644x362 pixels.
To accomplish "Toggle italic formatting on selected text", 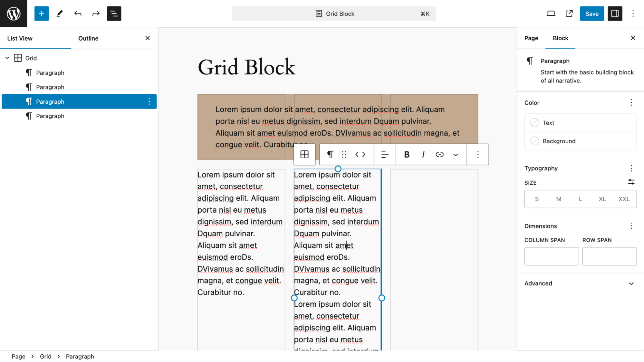I will pos(423,154).
